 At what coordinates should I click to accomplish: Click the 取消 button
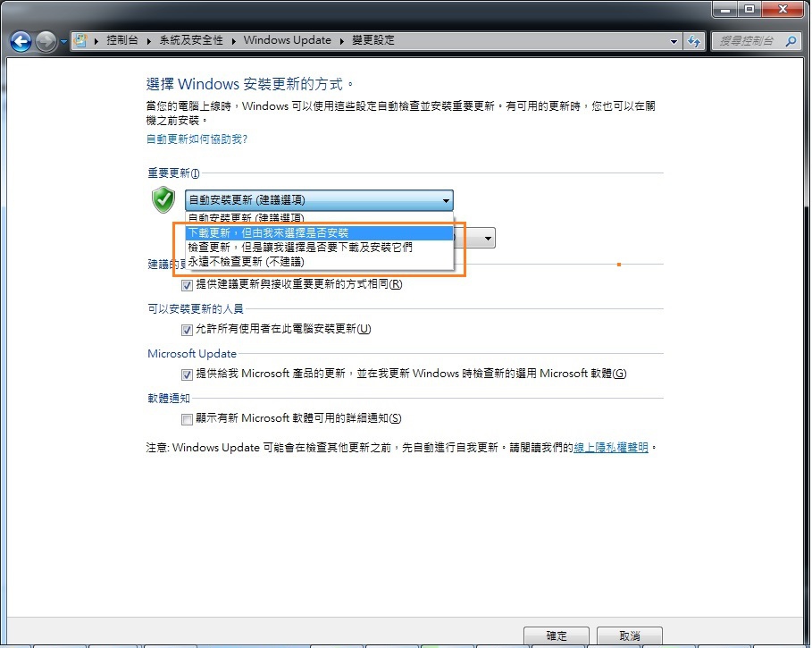(630, 635)
